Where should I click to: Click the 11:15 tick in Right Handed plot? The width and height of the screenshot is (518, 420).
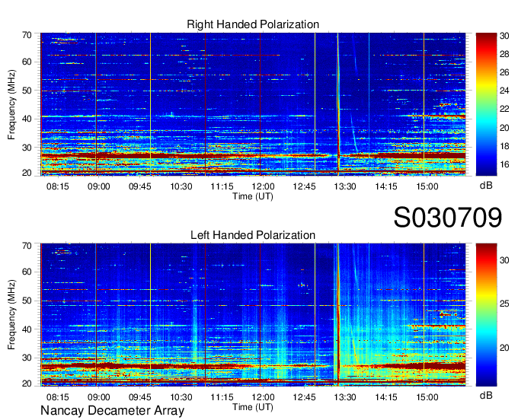(x=222, y=186)
